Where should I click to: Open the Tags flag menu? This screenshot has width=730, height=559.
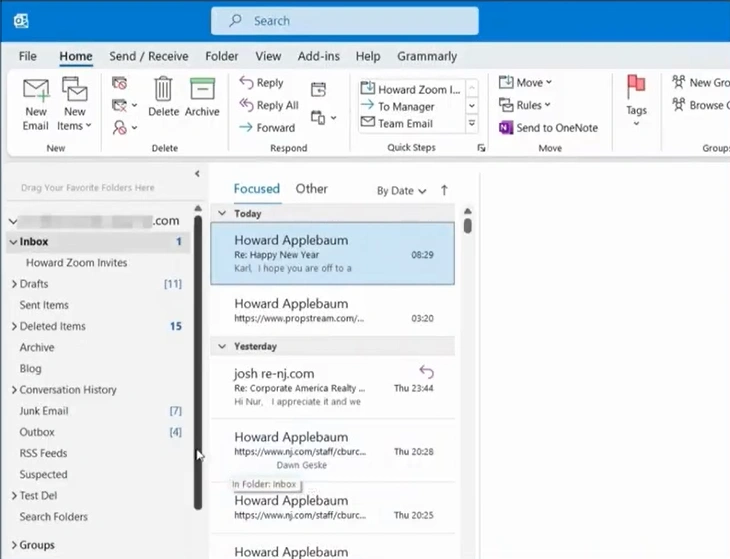click(x=636, y=100)
